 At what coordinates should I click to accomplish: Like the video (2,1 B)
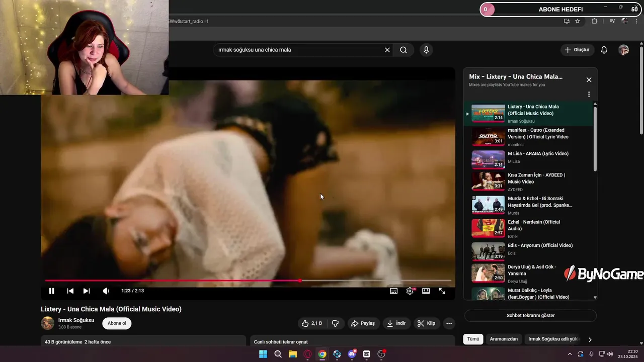pos(311,323)
